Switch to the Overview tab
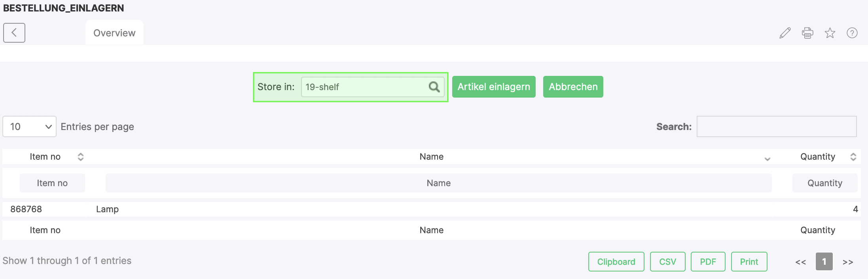868x279 pixels. coord(114,33)
